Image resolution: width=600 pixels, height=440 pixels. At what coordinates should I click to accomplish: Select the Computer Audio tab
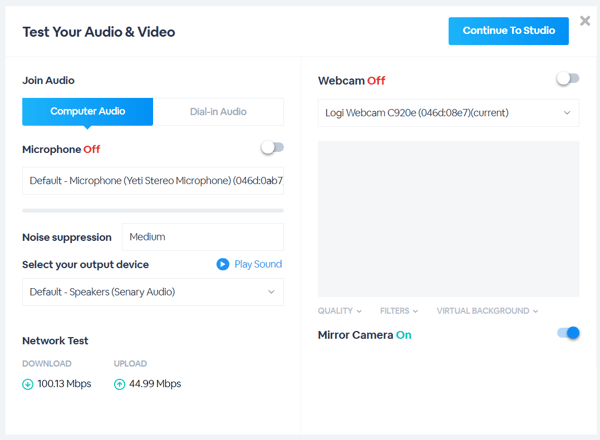(x=88, y=112)
